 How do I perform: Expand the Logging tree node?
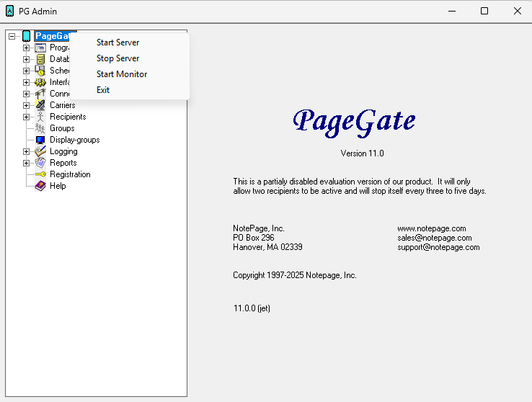tap(26, 151)
